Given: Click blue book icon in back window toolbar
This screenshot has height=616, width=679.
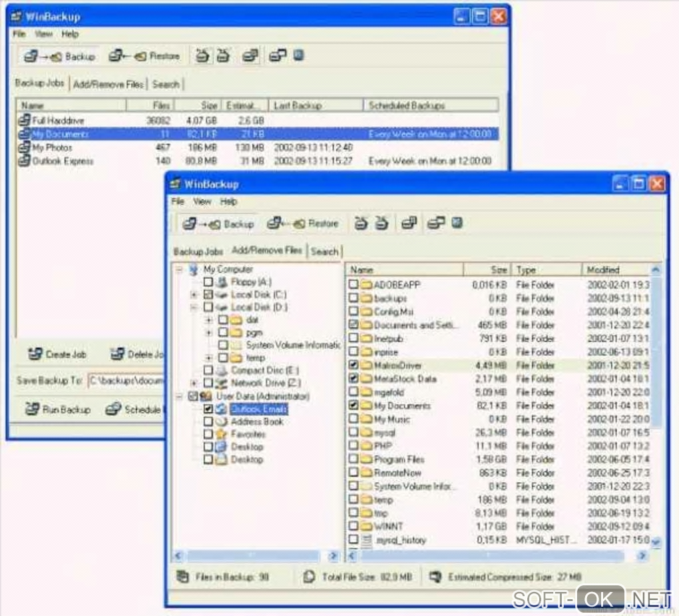Looking at the screenshot, I should (x=299, y=55).
